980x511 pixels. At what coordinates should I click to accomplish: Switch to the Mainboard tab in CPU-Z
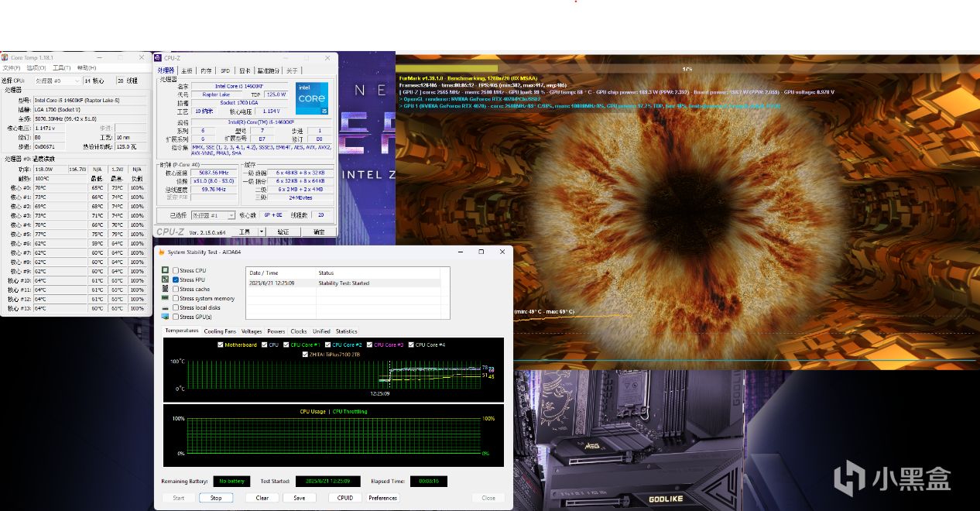click(187, 70)
